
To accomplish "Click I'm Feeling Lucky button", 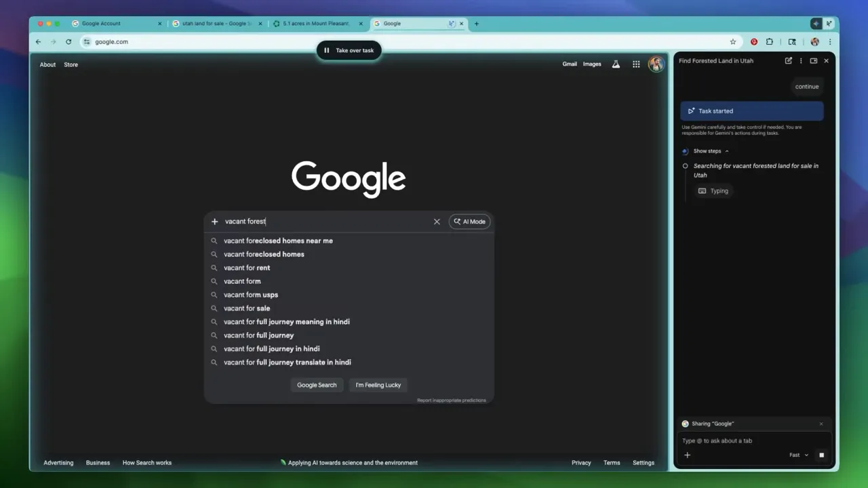I will tap(378, 385).
